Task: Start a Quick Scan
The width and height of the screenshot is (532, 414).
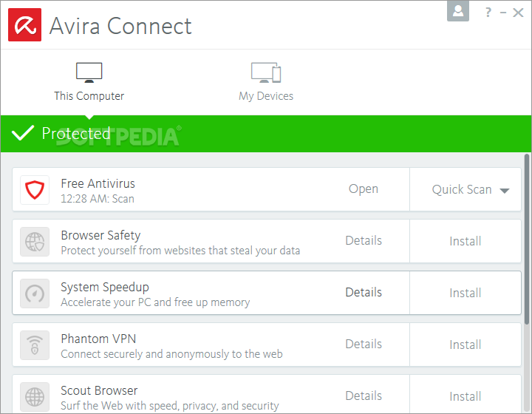Action: tap(462, 189)
